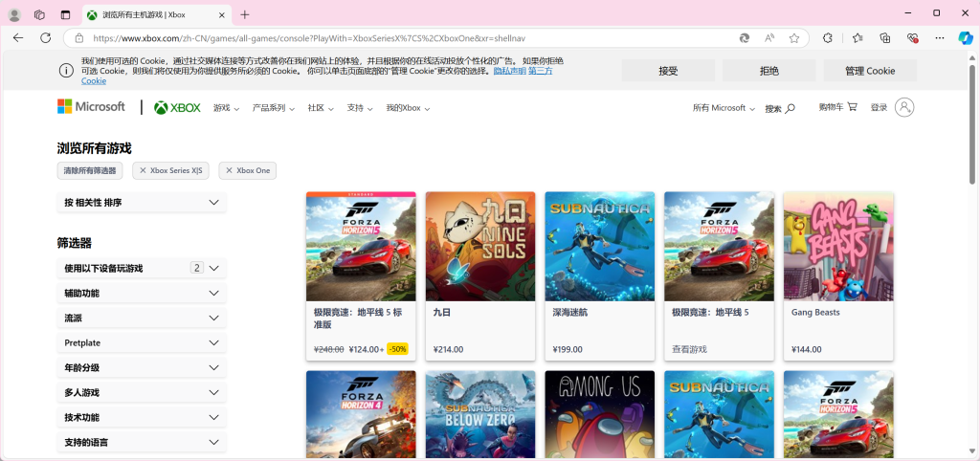Open the 深海迷航 ¥199.00 game card
This screenshot has width=980, height=461.
click(599, 276)
